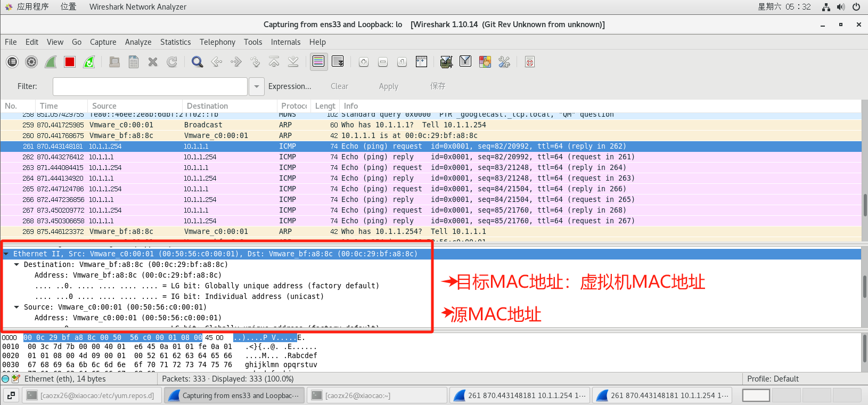The width and height of the screenshot is (868, 405).
Task: Open expert info status circle
Action: click(x=5, y=379)
